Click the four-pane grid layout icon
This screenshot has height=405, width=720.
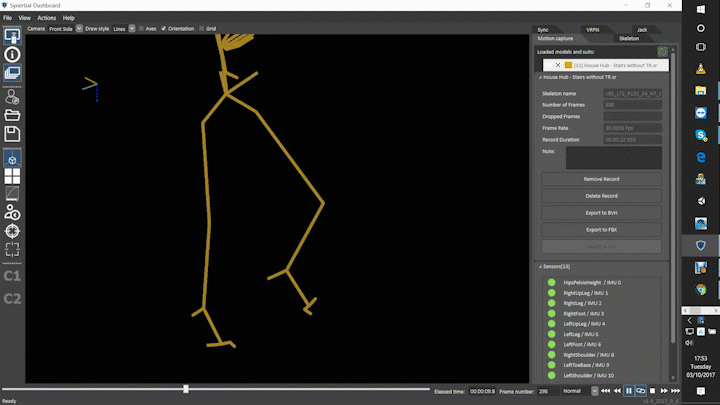pyautogui.click(x=12, y=176)
